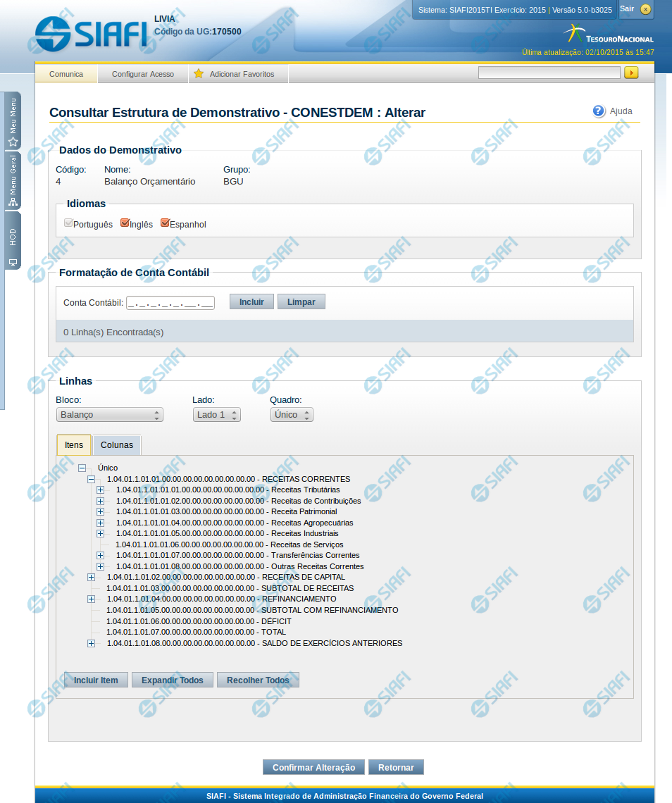Uncheck the Inglês language checkbox
Image resolution: width=672 pixels, height=803 pixels.
tap(125, 223)
